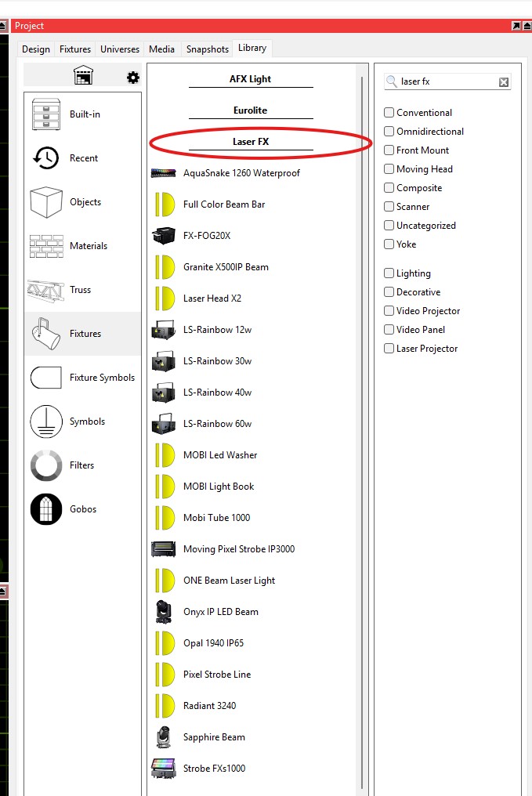The height and width of the screenshot is (796, 532).
Task: Click the FX-FOG20X fog machine icon
Action: [x=164, y=236]
